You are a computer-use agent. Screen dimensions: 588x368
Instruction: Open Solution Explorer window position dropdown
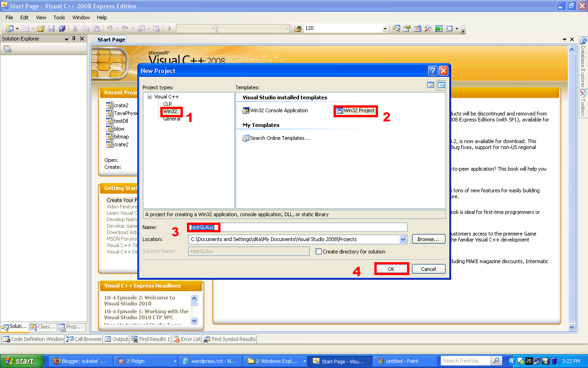coord(67,39)
